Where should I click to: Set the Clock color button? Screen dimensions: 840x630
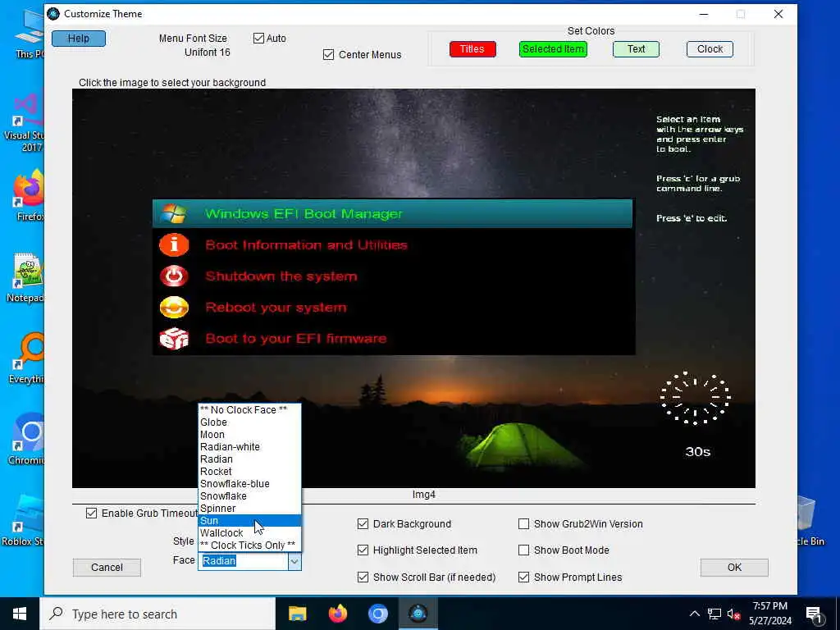point(710,49)
